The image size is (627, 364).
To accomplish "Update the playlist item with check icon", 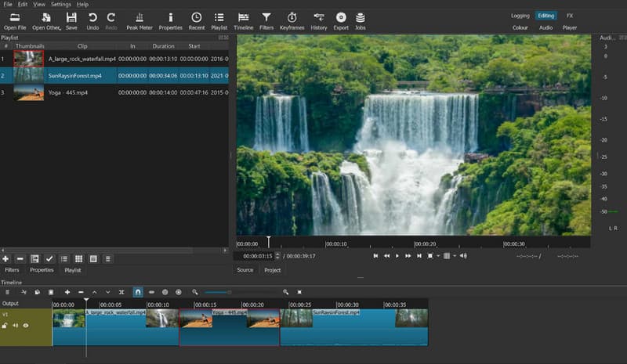I will (49, 259).
